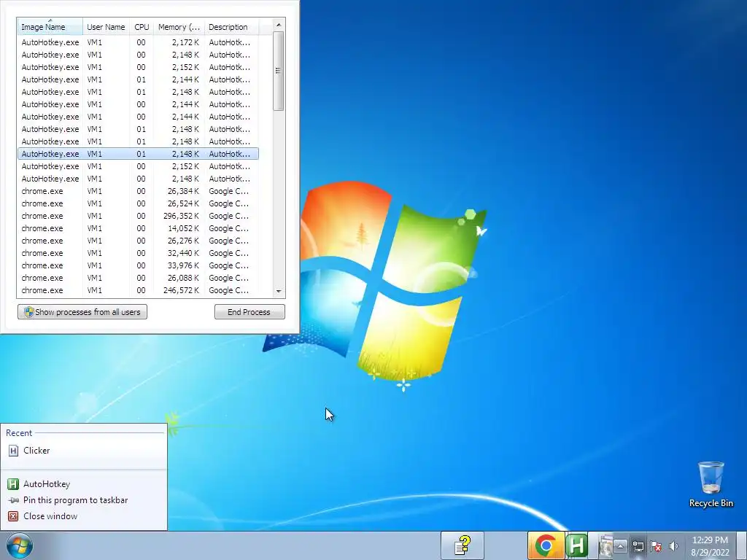Select the chrome.exe row using 33,976 K

tap(138, 265)
